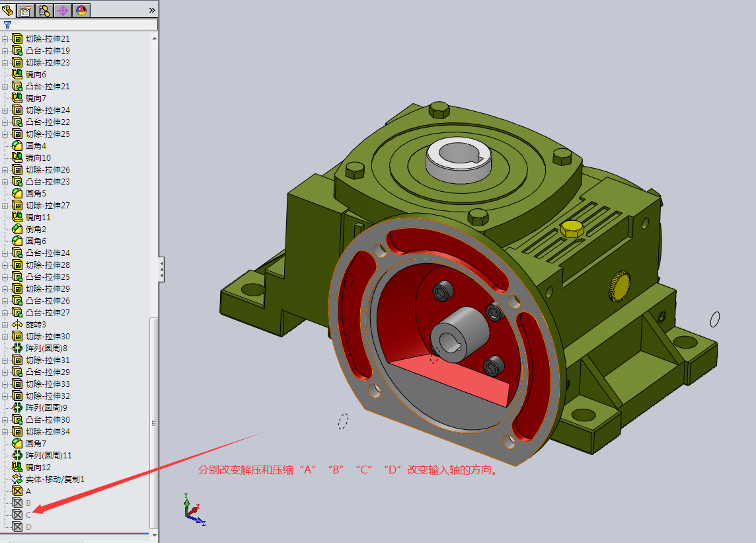The width and height of the screenshot is (756, 543).
Task: Select tree item 凸台-拉伸23
Action: click(x=48, y=181)
